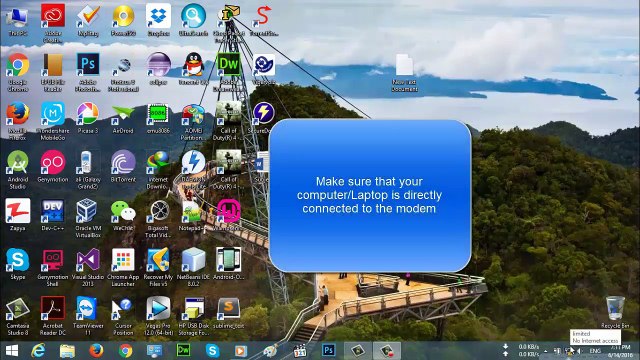
Task: Launch Recover My Files v5 shortcut
Action: click(158, 267)
